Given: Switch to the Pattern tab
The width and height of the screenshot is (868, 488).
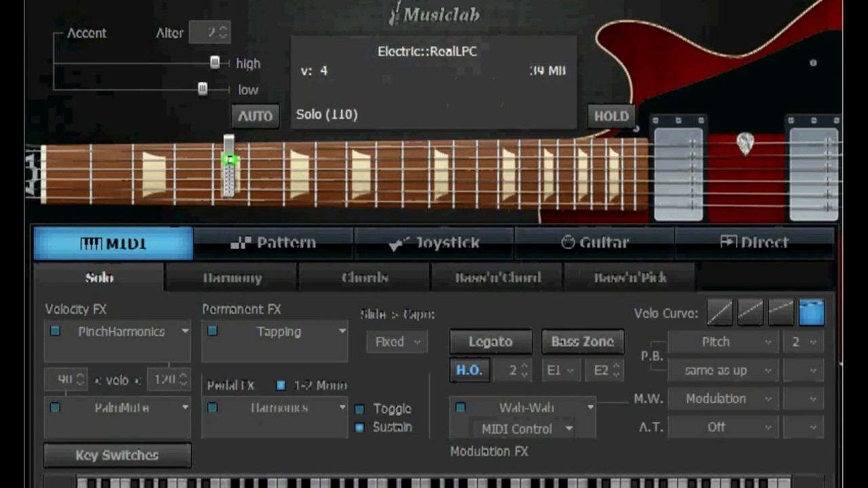Looking at the screenshot, I should tap(273, 243).
